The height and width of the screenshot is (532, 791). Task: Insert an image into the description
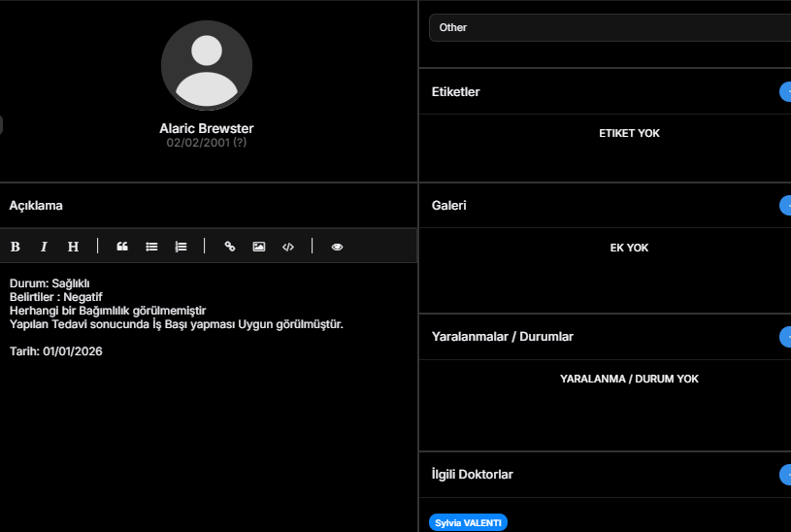coord(259,247)
